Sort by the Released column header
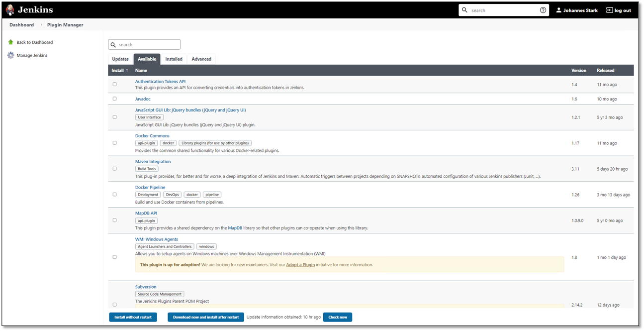The image size is (644, 331). coord(606,70)
